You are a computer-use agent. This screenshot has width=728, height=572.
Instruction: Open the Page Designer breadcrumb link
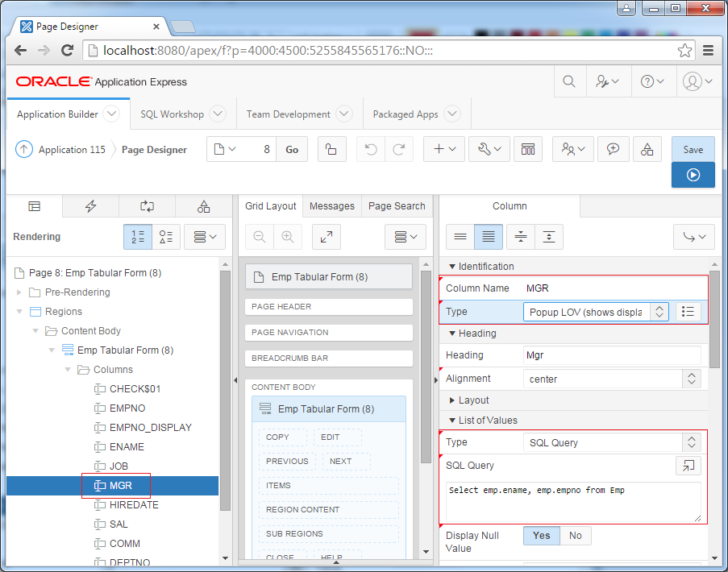154,149
